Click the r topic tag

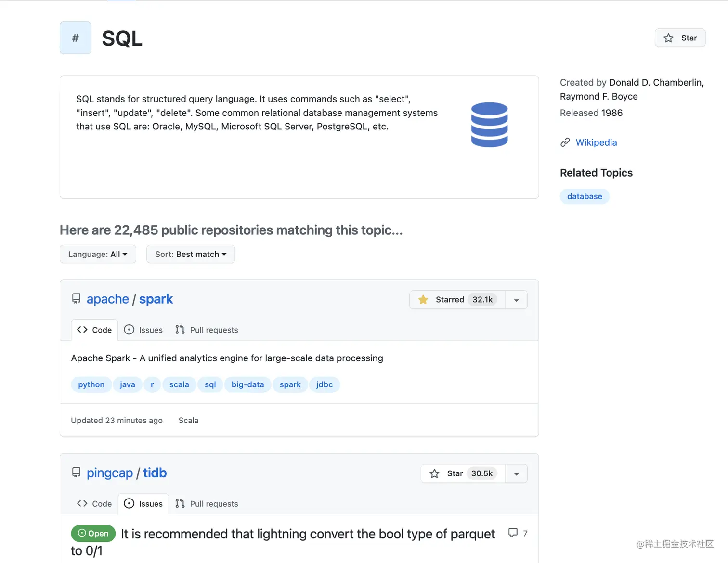(x=152, y=384)
